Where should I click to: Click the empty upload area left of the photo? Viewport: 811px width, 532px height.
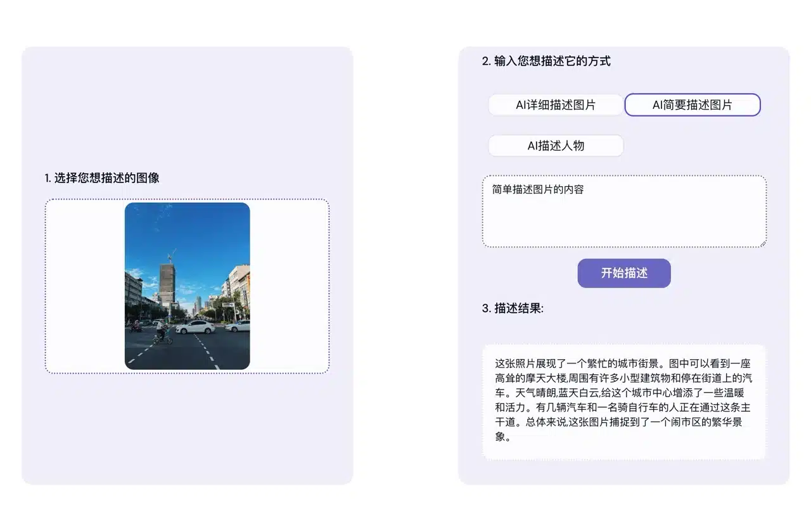point(84,286)
